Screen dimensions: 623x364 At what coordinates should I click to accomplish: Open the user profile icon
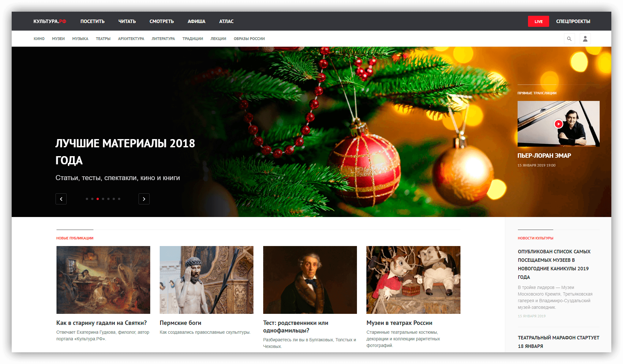[x=585, y=39]
